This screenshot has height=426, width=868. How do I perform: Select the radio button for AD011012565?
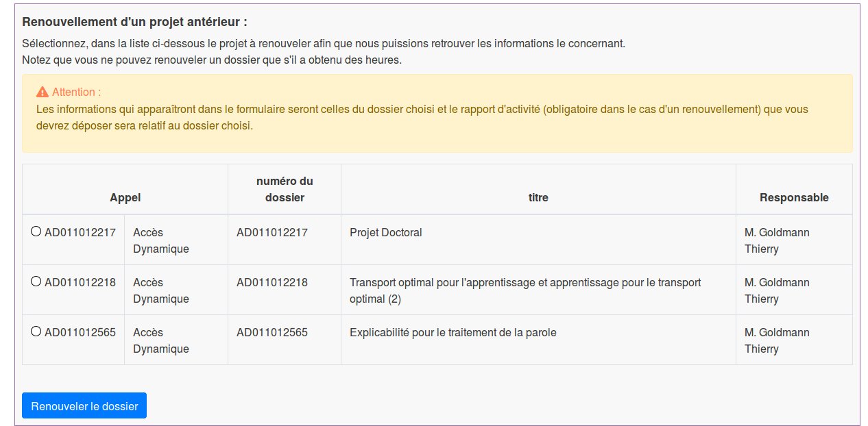point(36,331)
